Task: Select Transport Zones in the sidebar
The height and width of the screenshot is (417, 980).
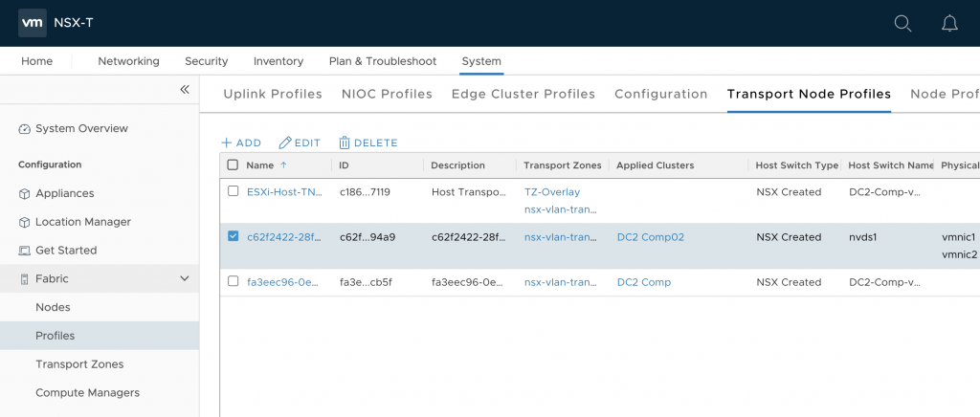Action: tap(79, 364)
